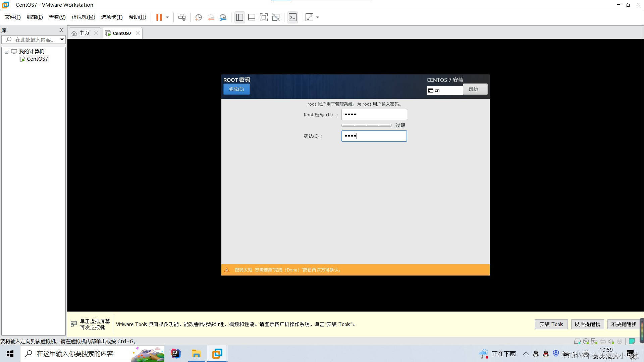Open the 帮助(H) menu

[x=137, y=17]
